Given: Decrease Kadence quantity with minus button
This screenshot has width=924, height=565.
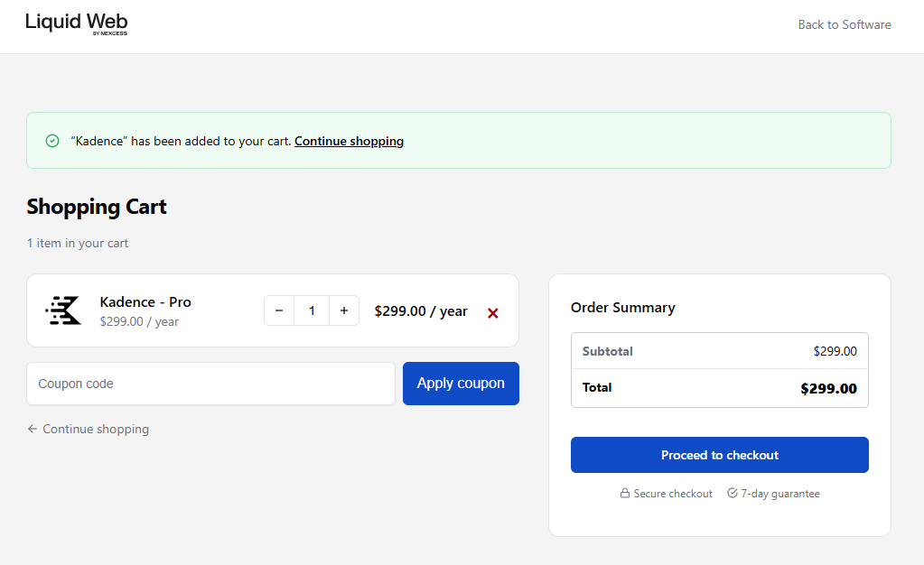Looking at the screenshot, I should point(279,310).
